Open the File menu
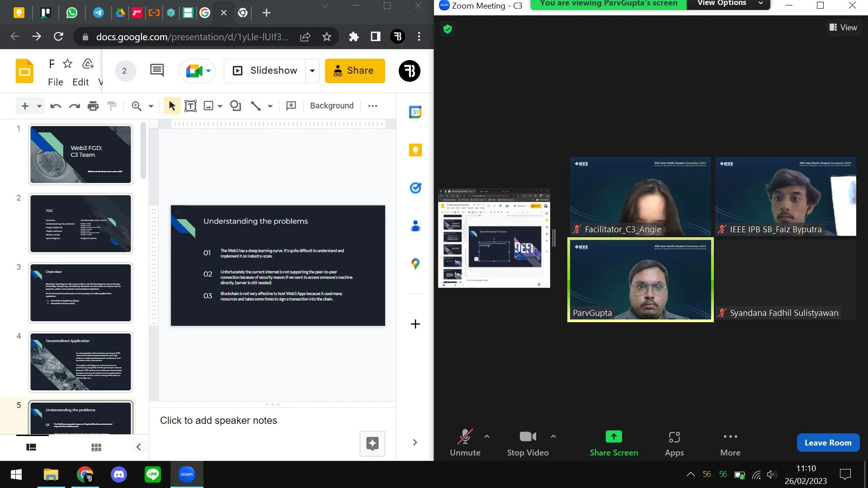868x488 pixels. [x=56, y=82]
